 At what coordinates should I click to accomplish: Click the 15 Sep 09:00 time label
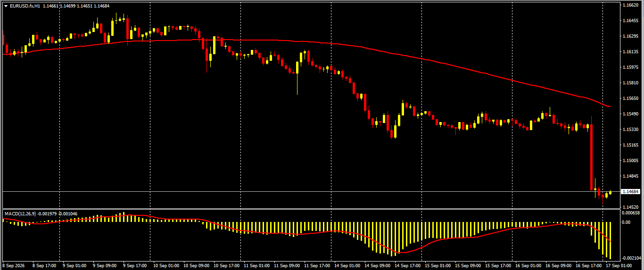468,266
